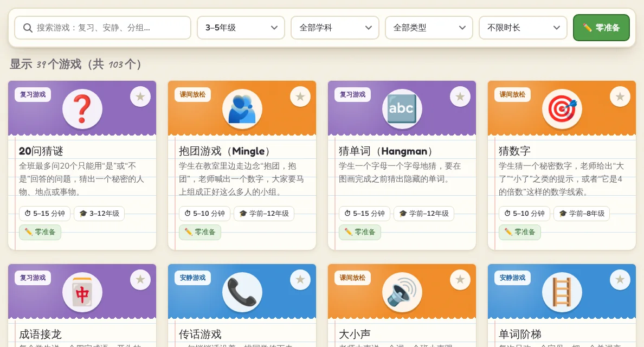The image size is (644, 347).
Task: Star the 猜数字 game card
Action: coord(620,97)
